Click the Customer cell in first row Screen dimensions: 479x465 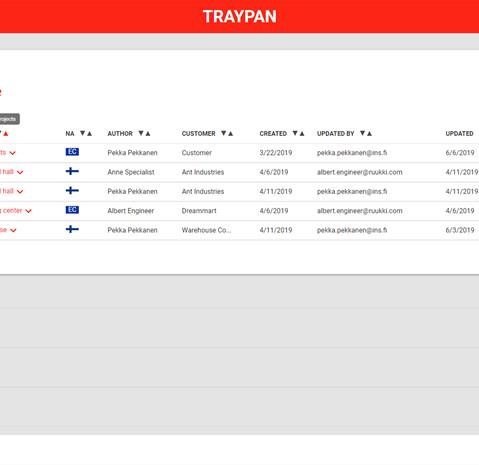(x=197, y=153)
